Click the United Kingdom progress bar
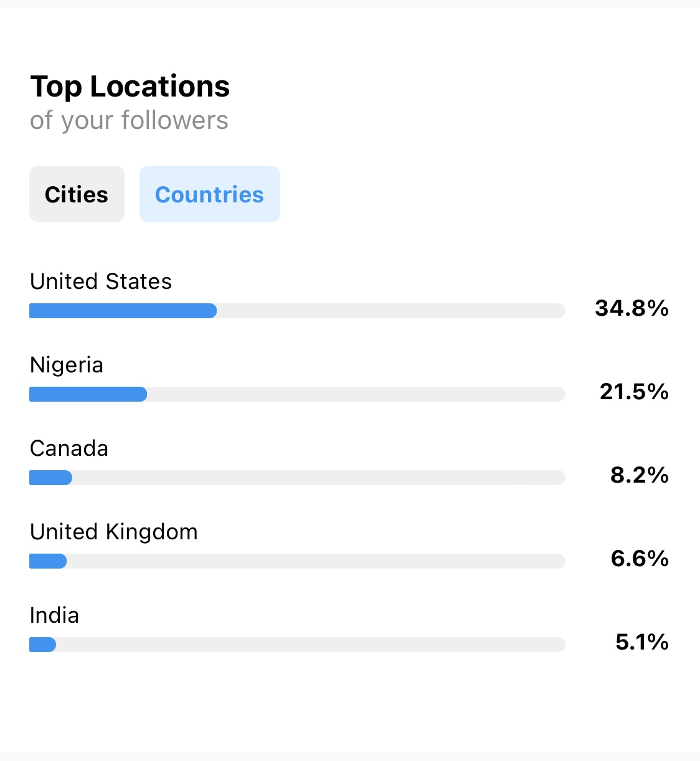The image size is (700, 761). (297, 561)
